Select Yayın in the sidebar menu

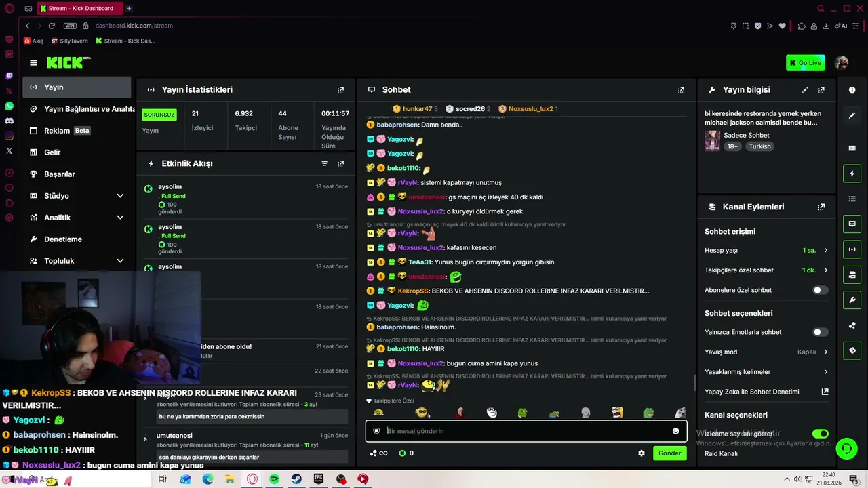tap(77, 87)
